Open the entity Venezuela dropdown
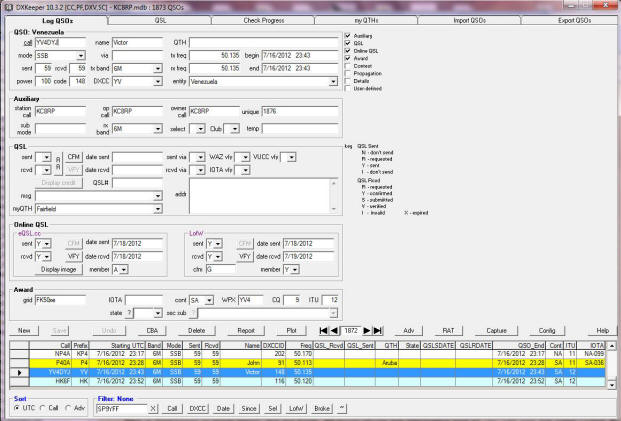Image resolution: width=621 pixels, height=421 pixels. 333,82
